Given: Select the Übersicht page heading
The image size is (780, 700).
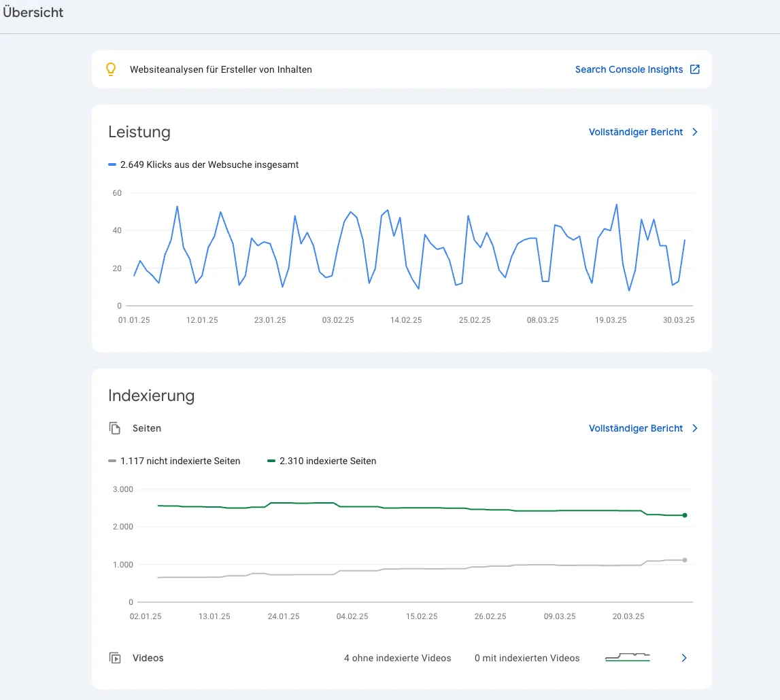Looking at the screenshot, I should 33,12.
